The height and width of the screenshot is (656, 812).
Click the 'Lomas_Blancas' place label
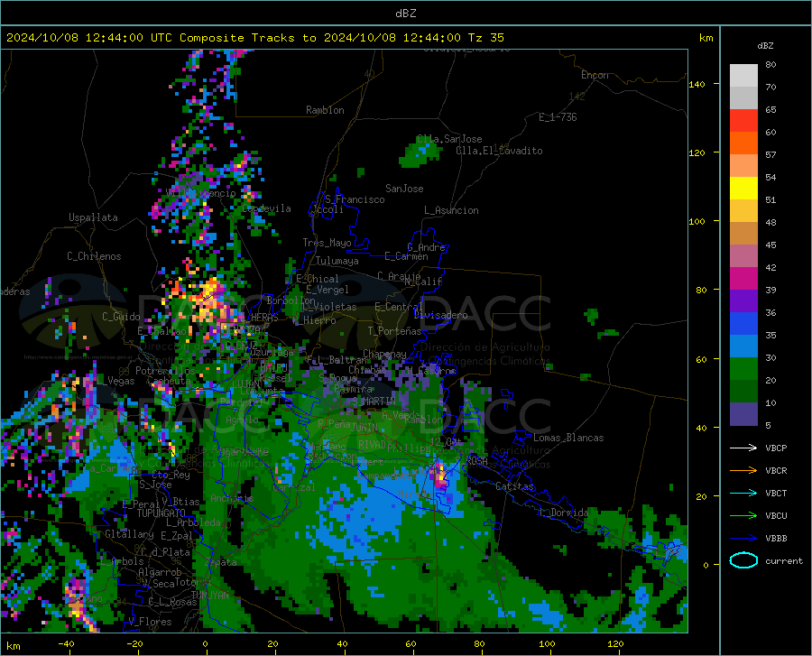(568, 438)
